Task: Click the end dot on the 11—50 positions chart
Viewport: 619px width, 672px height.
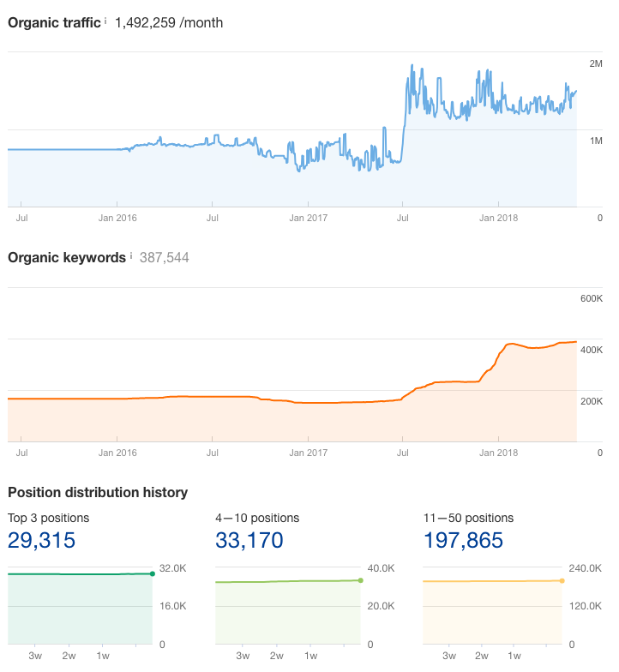Action: (562, 581)
